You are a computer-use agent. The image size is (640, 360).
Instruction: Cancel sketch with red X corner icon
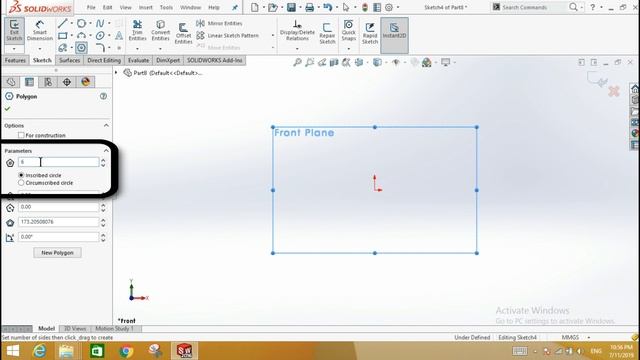coord(614,91)
